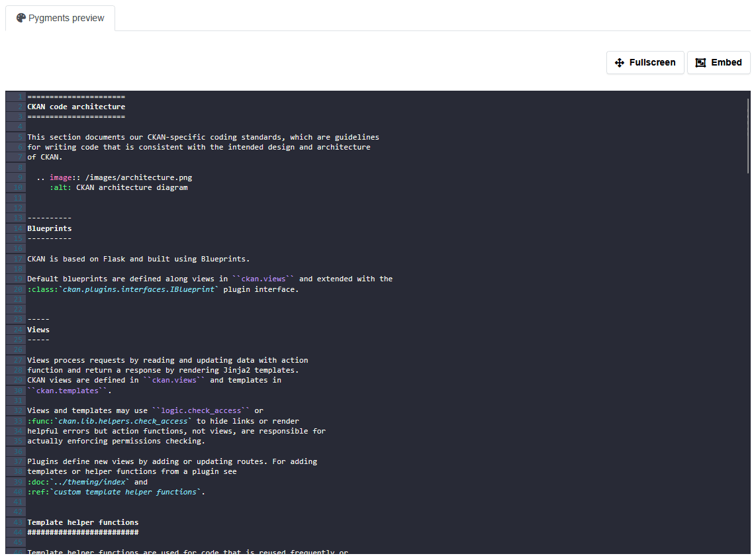Image resolution: width=756 pixels, height=560 pixels.
Task: Click the code preview vertical scrollbar
Action: [748, 136]
